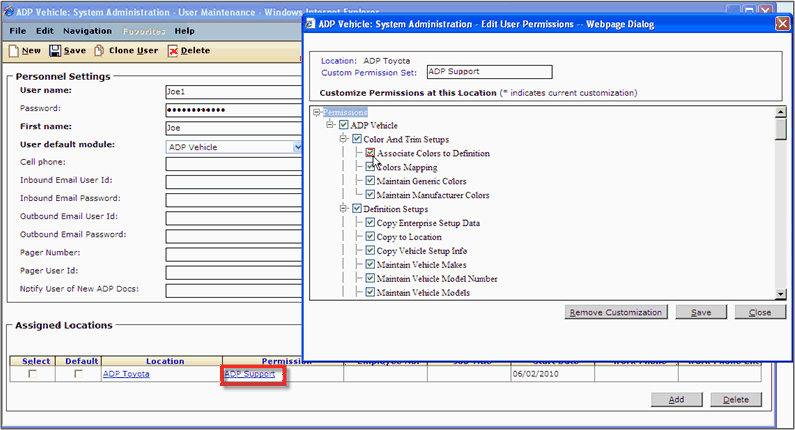Click the dialog title bar page icon
This screenshot has width=795, height=430.
click(310, 24)
